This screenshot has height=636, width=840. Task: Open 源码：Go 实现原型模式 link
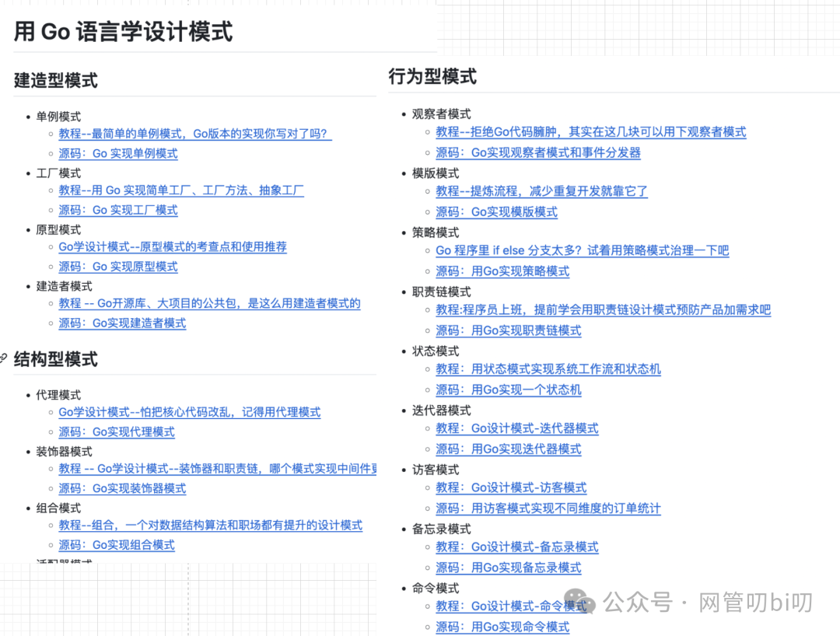click(118, 267)
